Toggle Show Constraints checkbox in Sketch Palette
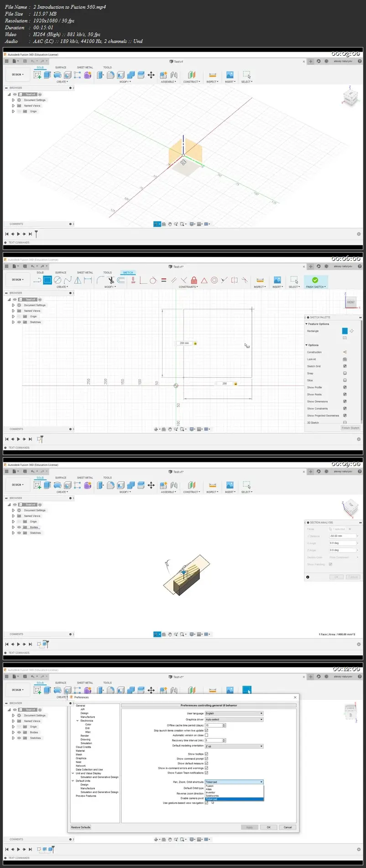The width and height of the screenshot is (366, 868). tap(345, 408)
